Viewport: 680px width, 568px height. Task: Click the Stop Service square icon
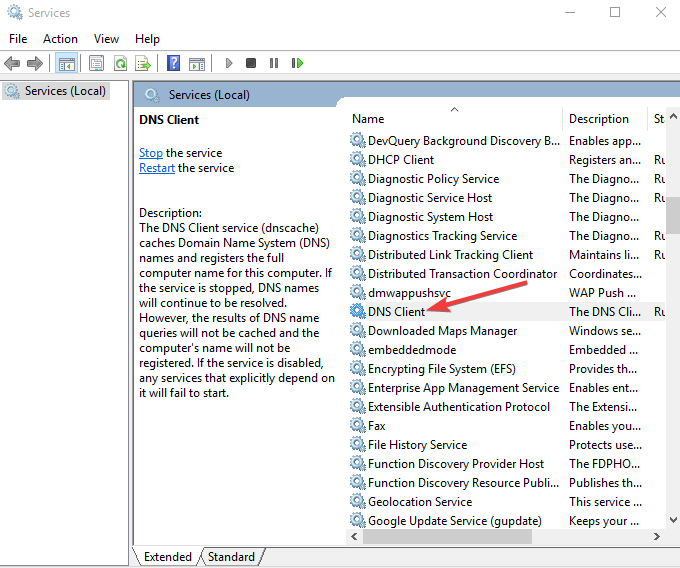[251, 63]
